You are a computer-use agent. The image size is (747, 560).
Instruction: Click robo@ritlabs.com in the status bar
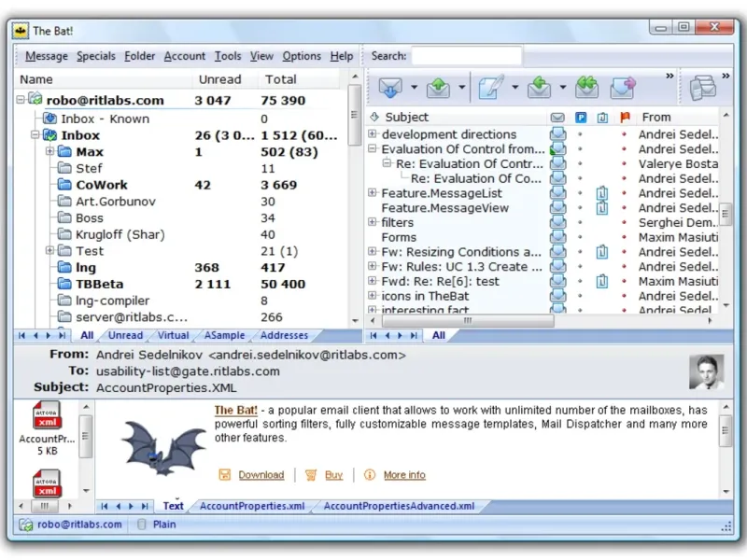coord(79,525)
